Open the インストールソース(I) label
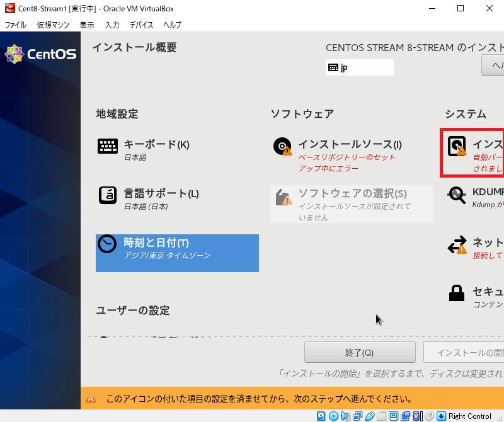The image size is (504, 422). (x=350, y=144)
